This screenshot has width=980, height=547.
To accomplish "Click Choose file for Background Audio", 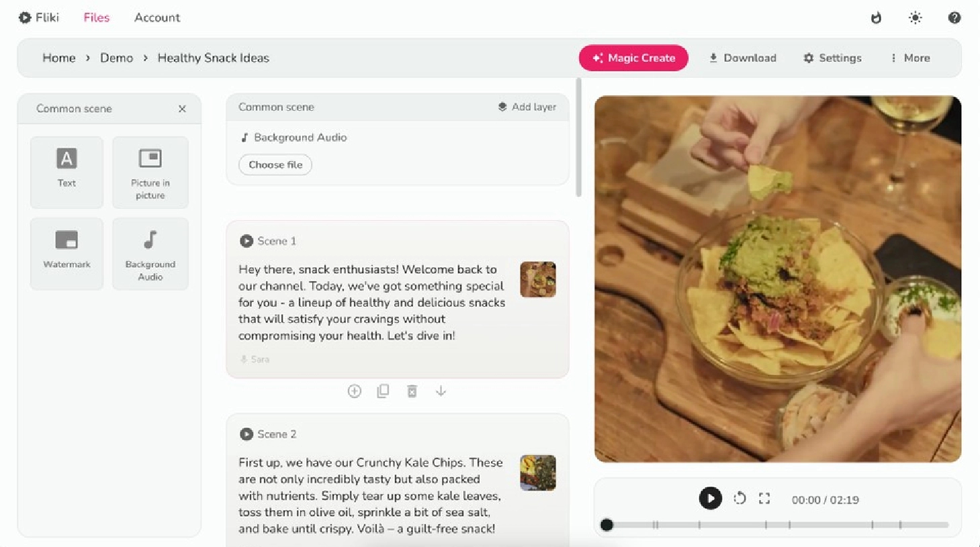I will click(275, 164).
